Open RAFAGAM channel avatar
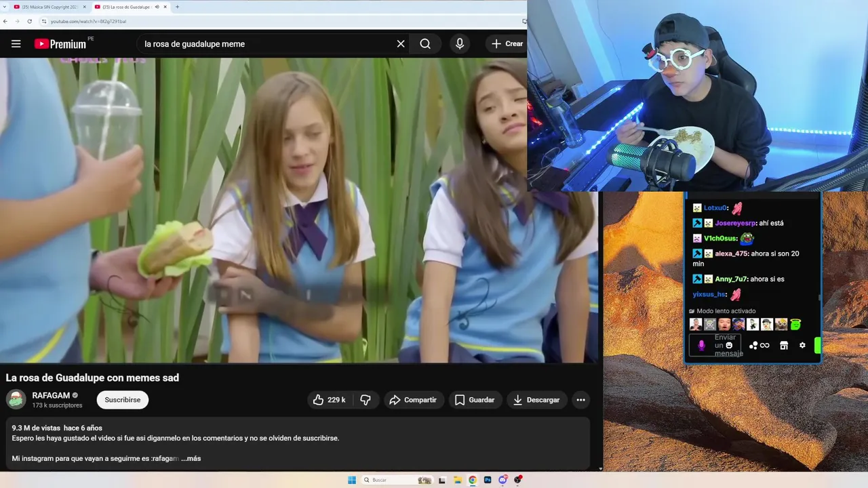 coord(16,400)
